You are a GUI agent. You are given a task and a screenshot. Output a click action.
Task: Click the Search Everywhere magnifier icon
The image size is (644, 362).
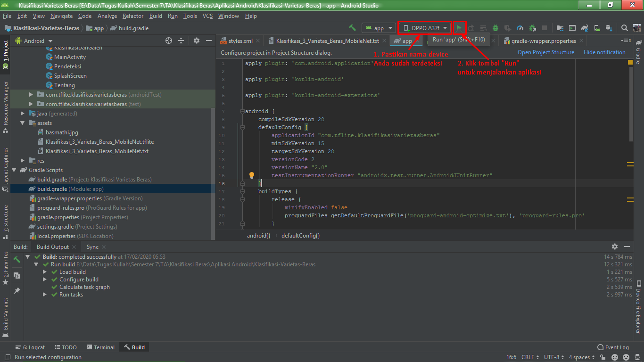click(x=624, y=28)
